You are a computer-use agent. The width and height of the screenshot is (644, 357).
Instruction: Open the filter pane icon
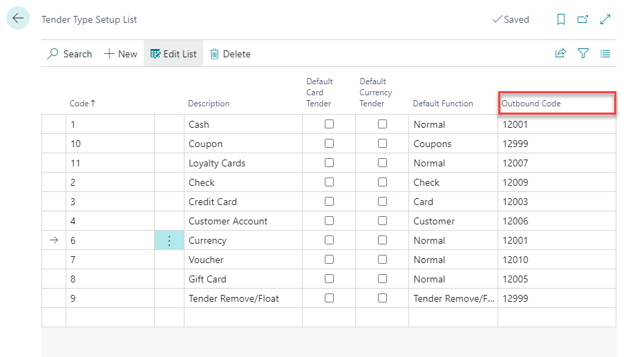click(583, 54)
